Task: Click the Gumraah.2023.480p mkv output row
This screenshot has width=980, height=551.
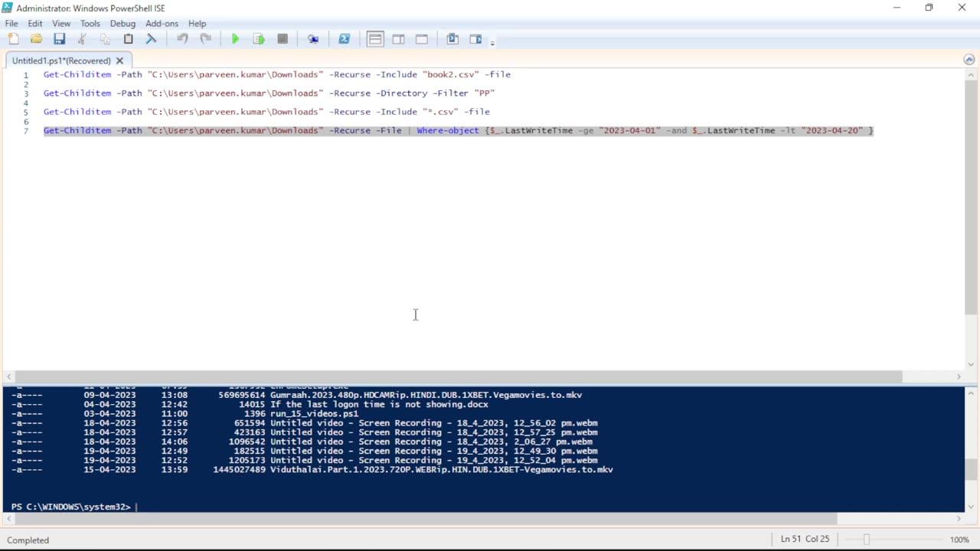Action: click(297, 395)
